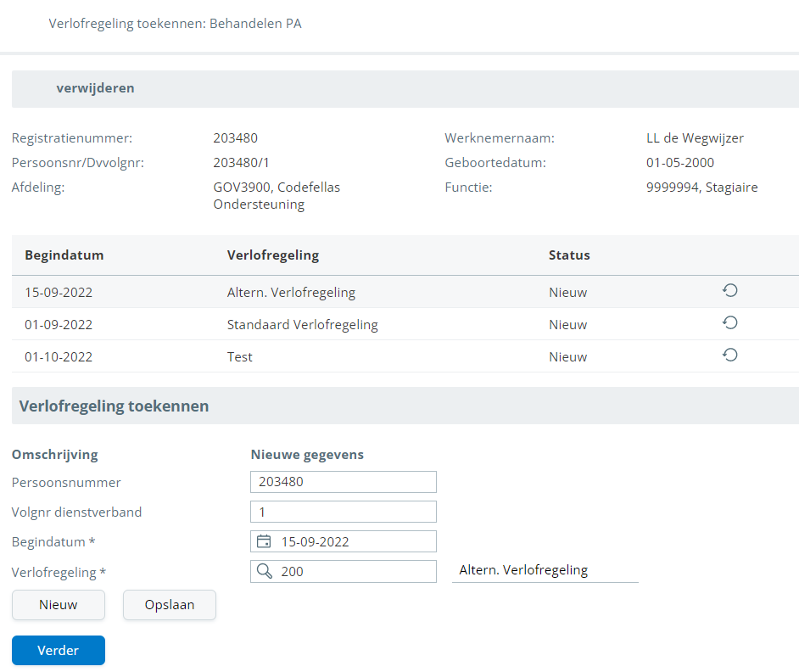Select the Standaard Verlofregeling row

[302, 324]
